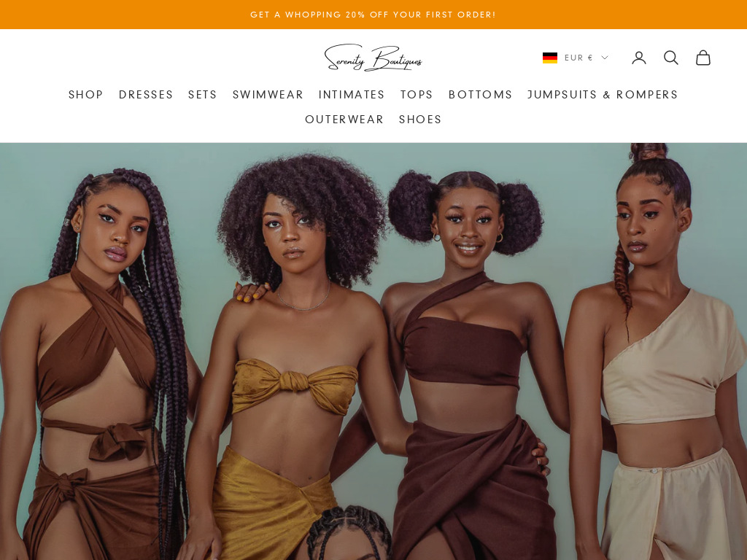747x560 pixels.
Task: Select the SETS menu link
Action: tap(203, 94)
